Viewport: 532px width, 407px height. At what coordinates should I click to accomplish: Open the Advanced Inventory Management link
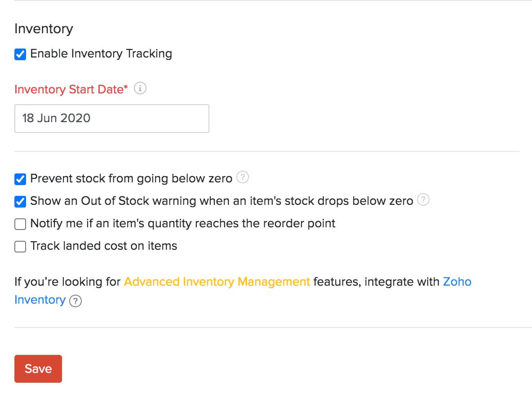(217, 282)
